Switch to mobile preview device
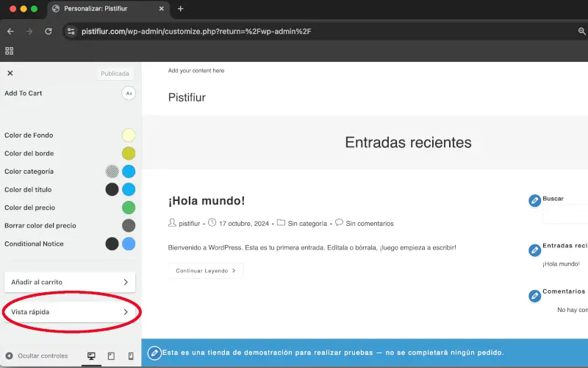The image size is (588, 368). (131, 356)
